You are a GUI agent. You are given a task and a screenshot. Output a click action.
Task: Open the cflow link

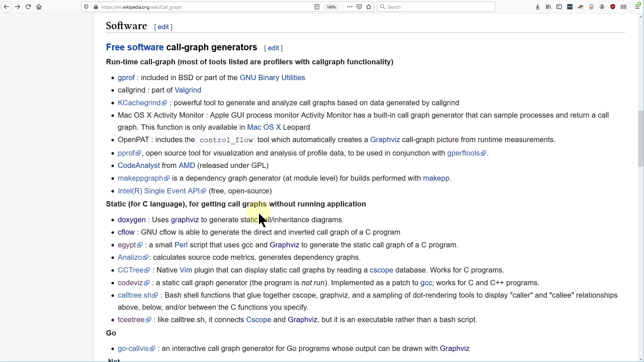126,232
